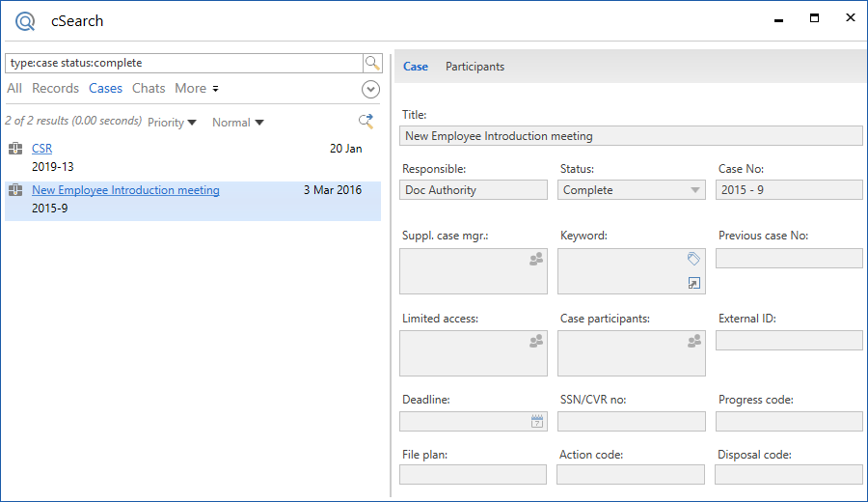868x502 pixels.
Task: Open the Status dropdown showing Complete
Action: tap(696, 190)
